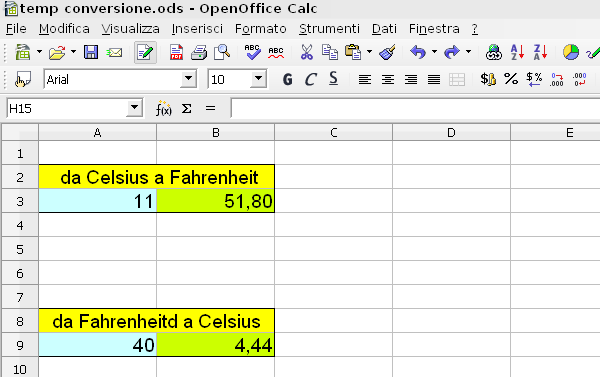The height and width of the screenshot is (377, 600).
Task: Open the Inserisci menu
Action: point(197,29)
